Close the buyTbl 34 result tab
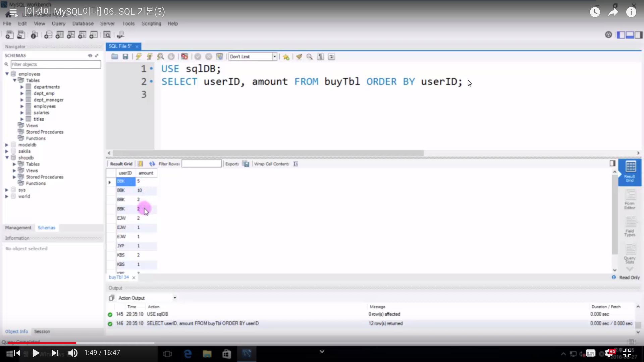 (134, 278)
